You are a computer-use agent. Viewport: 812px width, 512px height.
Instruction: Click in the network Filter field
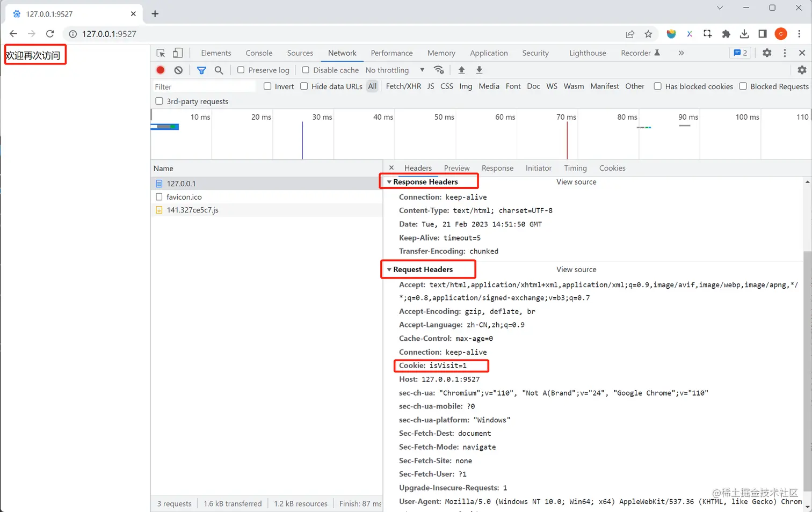click(x=204, y=86)
